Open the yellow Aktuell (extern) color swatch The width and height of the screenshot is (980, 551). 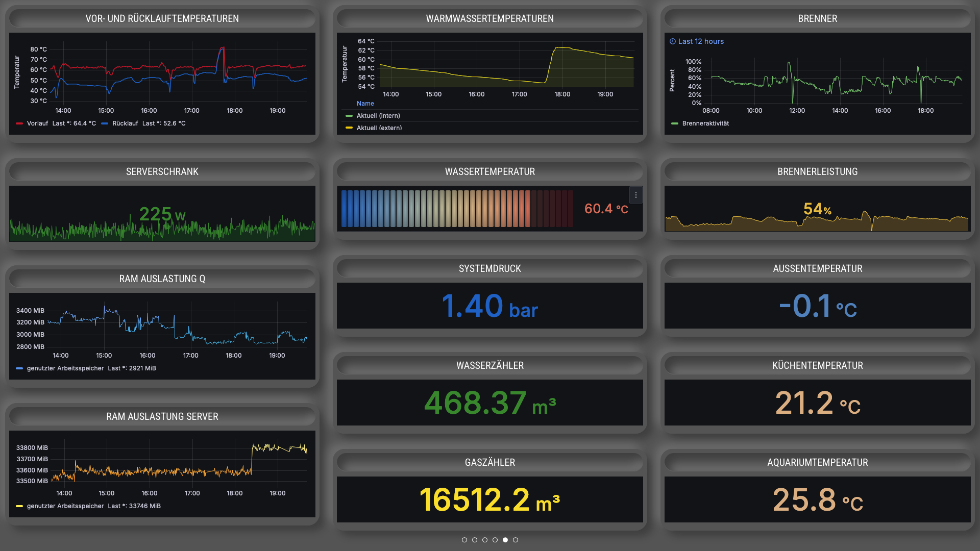click(x=349, y=128)
